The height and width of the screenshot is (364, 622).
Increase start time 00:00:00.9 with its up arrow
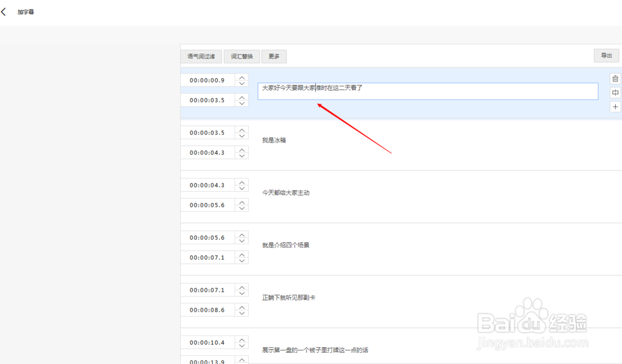coord(242,77)
